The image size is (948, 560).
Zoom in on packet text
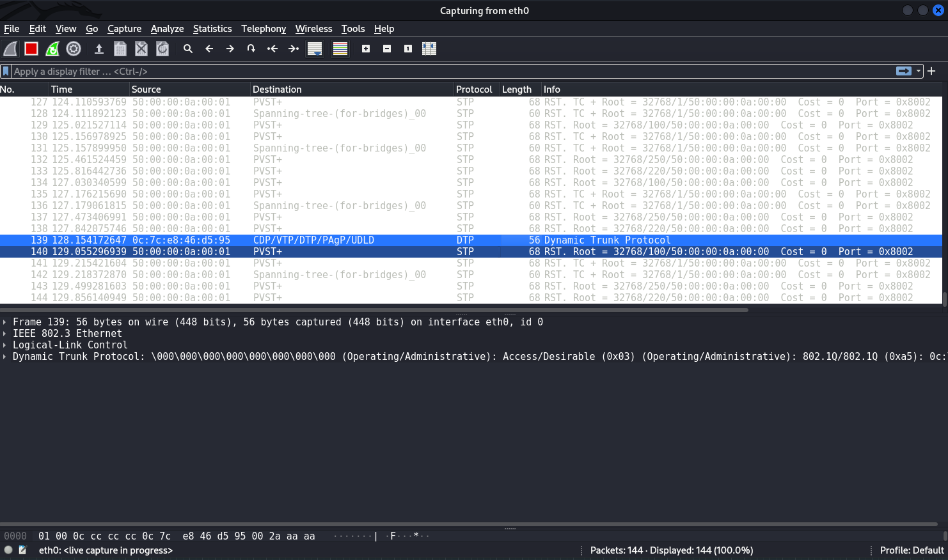coord(366,49)
